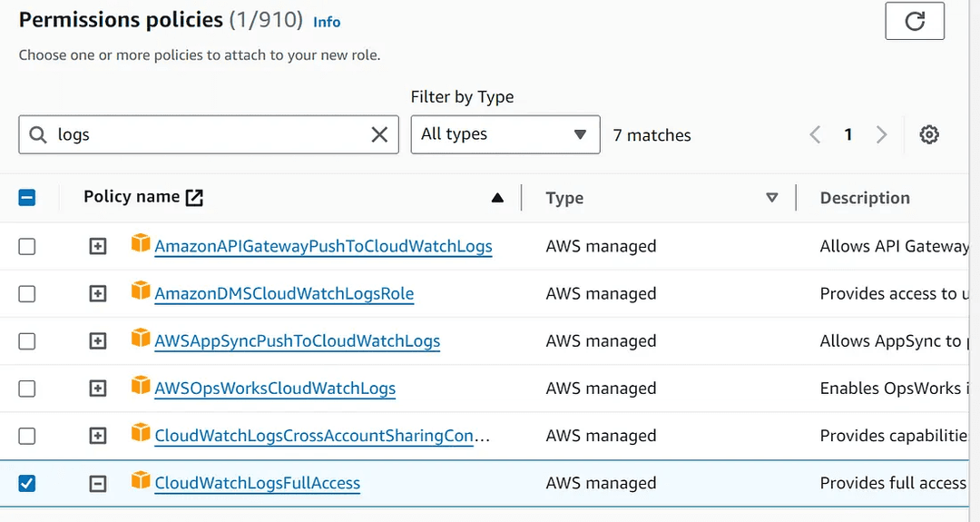
Task: Open AWSAppSyncPushToCloudWatchLogs policy link
Action: pyautogui.click(x=297, y=341)
